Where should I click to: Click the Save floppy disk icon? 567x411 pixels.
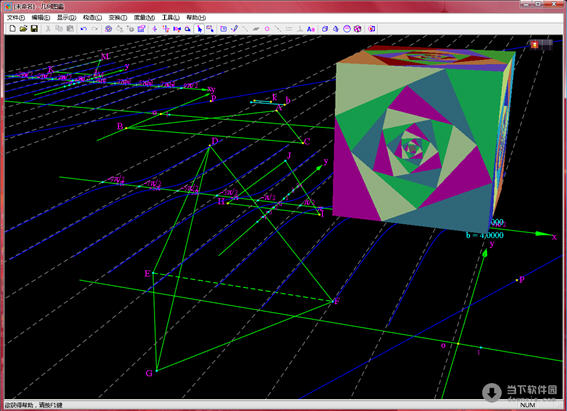click(34, 29)
